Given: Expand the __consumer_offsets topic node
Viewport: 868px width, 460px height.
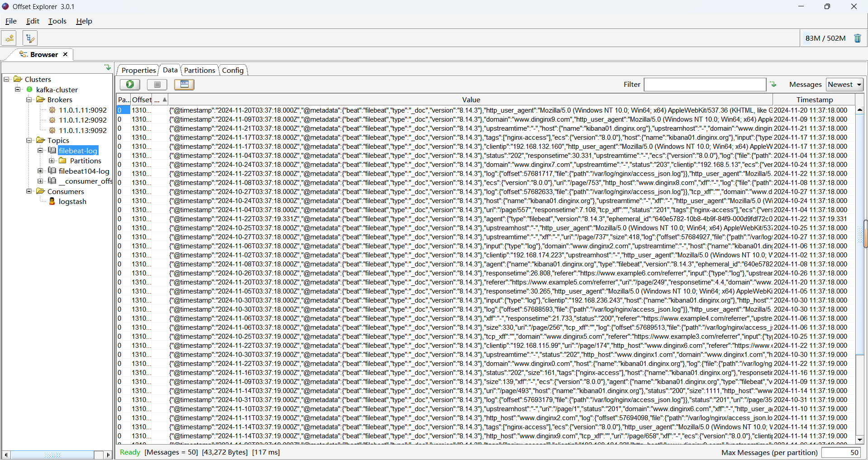Looking at the screenshot, I should click(x=40, y=181).
